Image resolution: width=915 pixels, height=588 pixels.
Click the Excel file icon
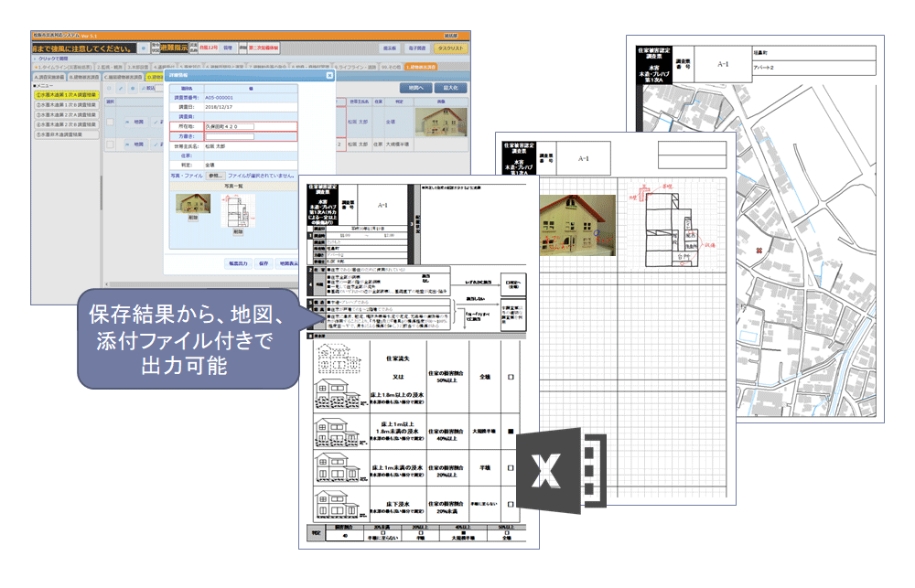(562, 470)
